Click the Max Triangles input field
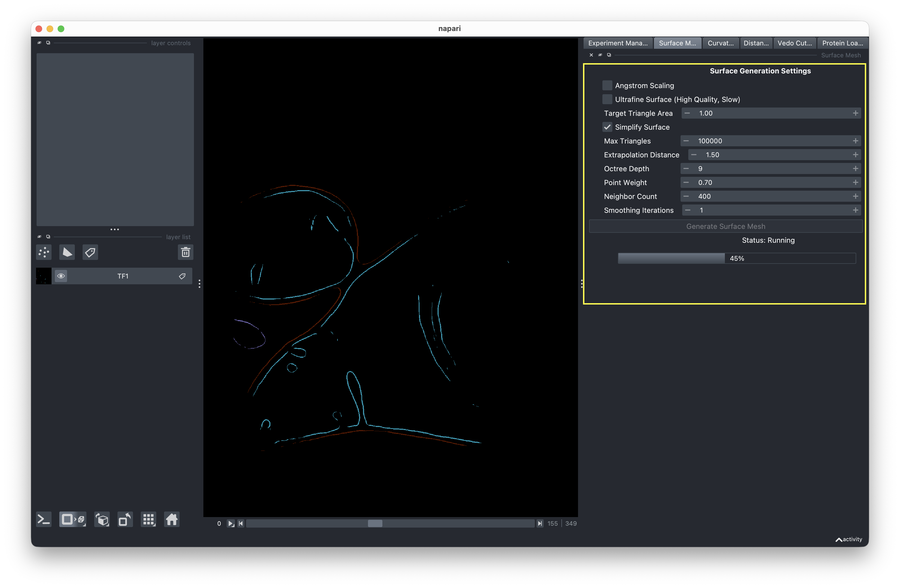 point(770,141)
